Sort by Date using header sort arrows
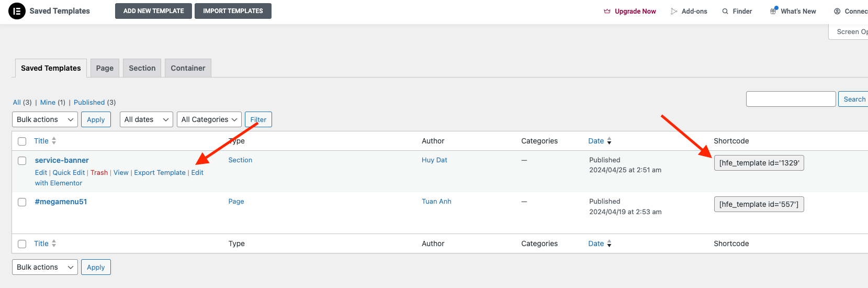The image size is (868, 288). pos(609,141)
